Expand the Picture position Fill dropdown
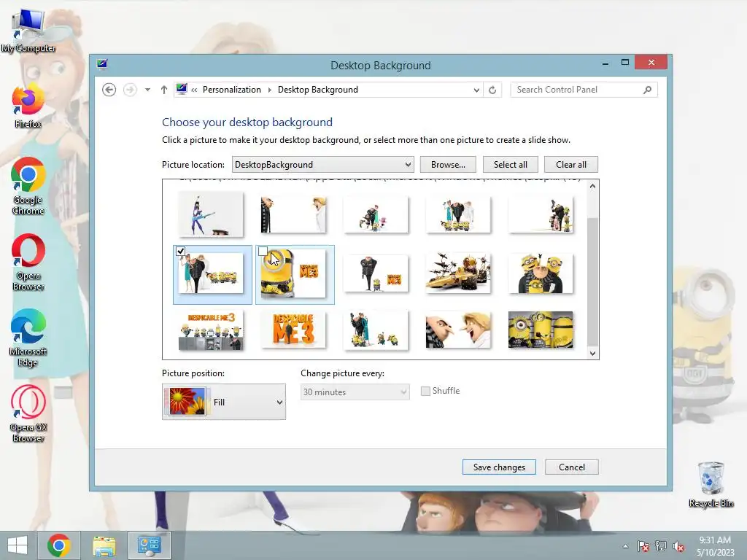The height and width of the screenshot is (560, 747). coord(224,402)
